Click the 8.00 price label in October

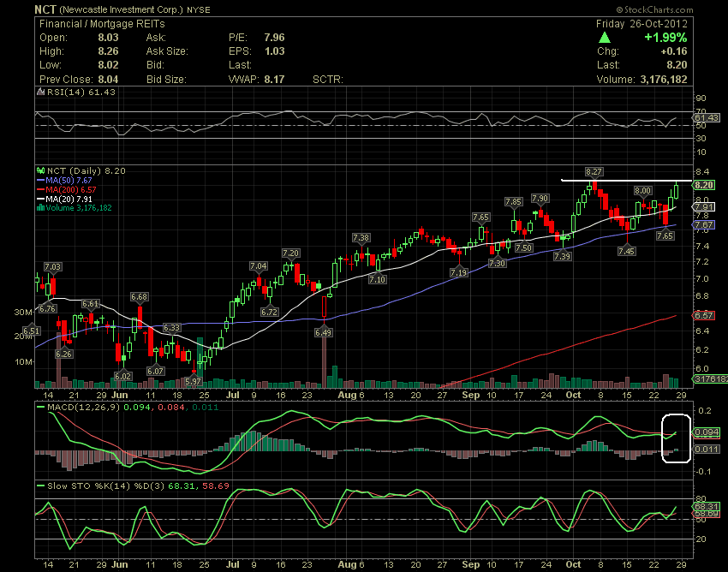tap(643, 190)
